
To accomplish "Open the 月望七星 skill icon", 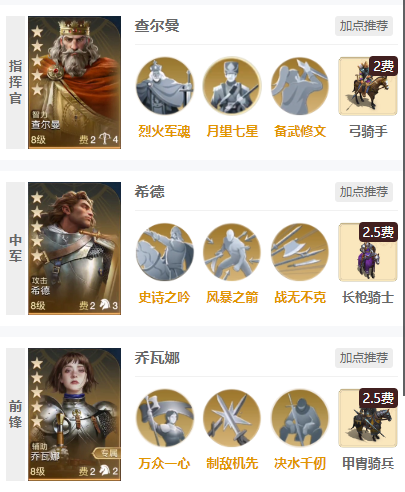I will click(x=232, y=86).
